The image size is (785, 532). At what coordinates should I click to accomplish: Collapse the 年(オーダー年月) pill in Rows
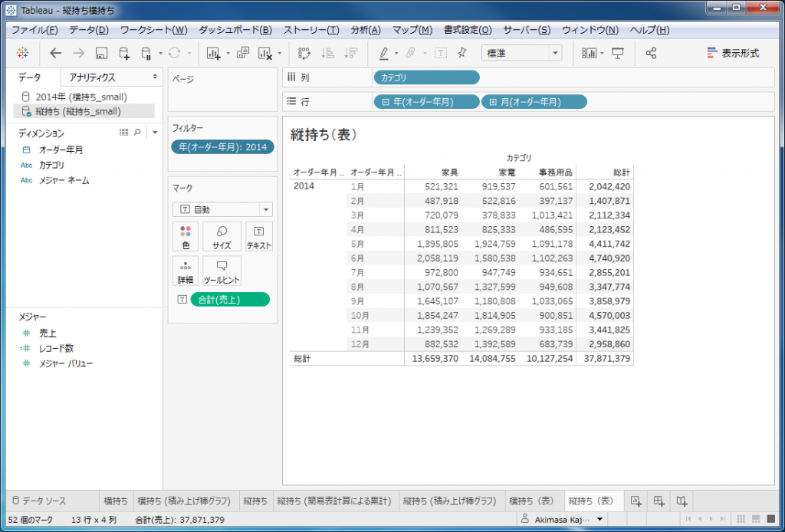tap(385, 102)
